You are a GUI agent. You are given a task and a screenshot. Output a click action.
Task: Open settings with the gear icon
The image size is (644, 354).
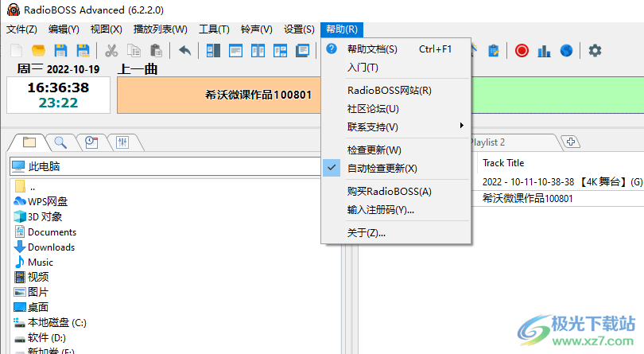[595, 51]
